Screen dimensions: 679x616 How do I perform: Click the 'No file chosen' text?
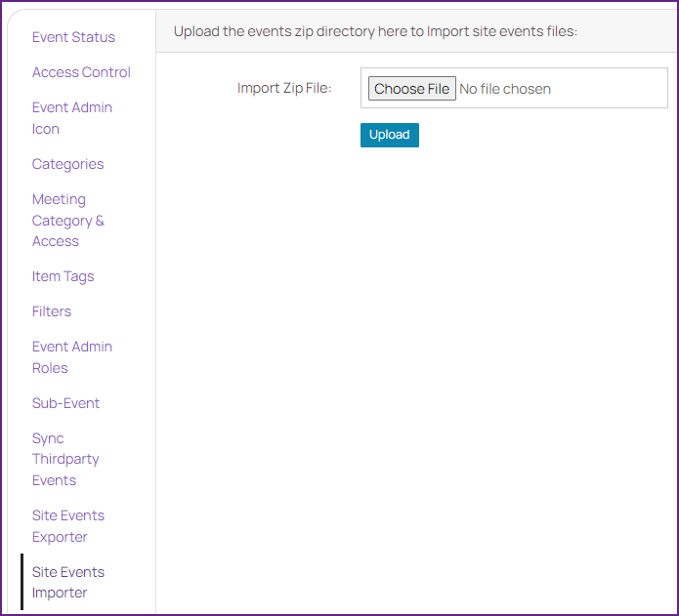(505, 89)
